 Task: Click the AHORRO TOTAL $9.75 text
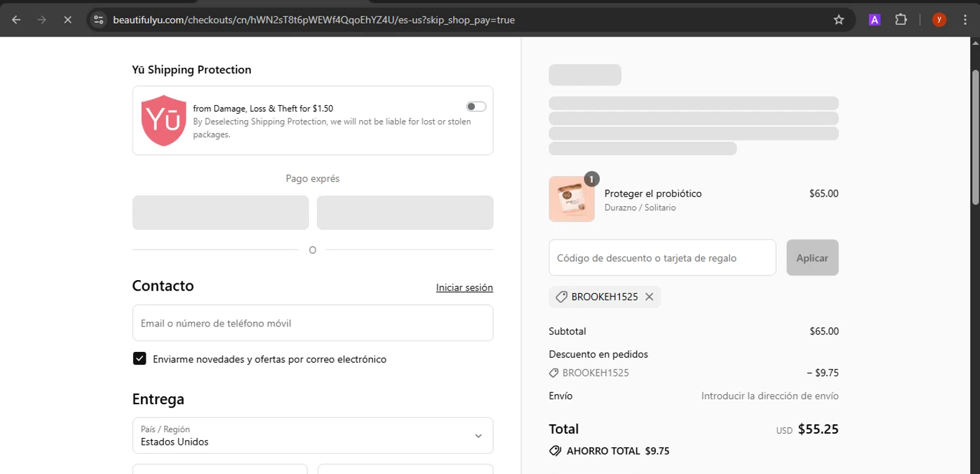pos(618,450)
